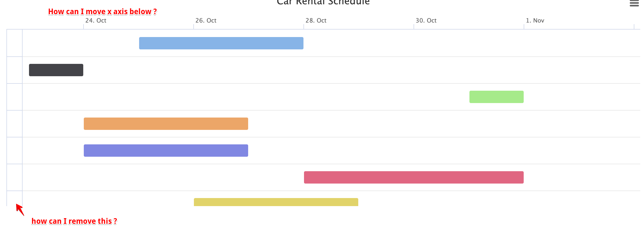Image resolution: width=644 pixels, height=234 pixels.
Task: Click the Car Rental Schedule chart title
Action: 323,3
